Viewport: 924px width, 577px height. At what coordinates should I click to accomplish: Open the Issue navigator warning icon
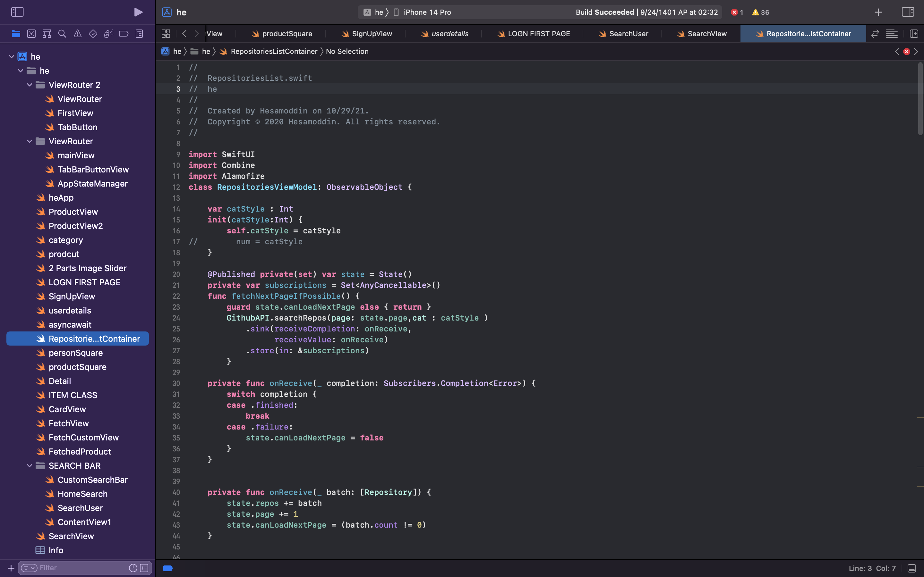click(78, 34)
